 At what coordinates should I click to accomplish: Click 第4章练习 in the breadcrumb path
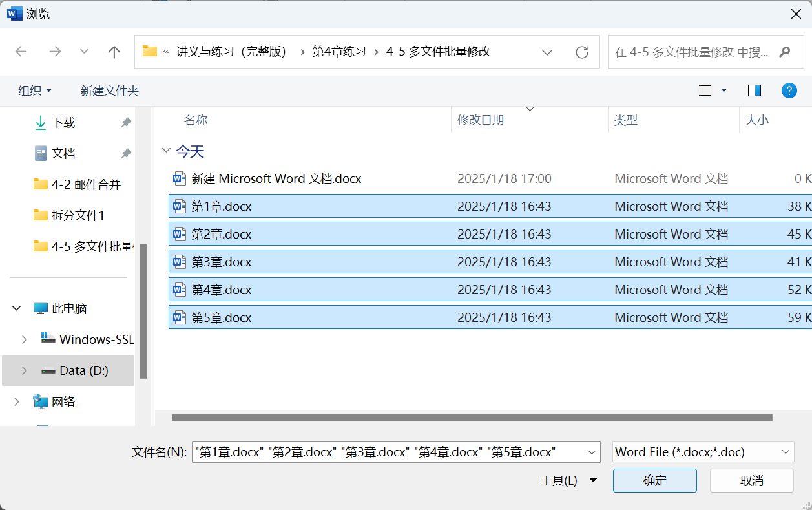[x=339, y=52]
